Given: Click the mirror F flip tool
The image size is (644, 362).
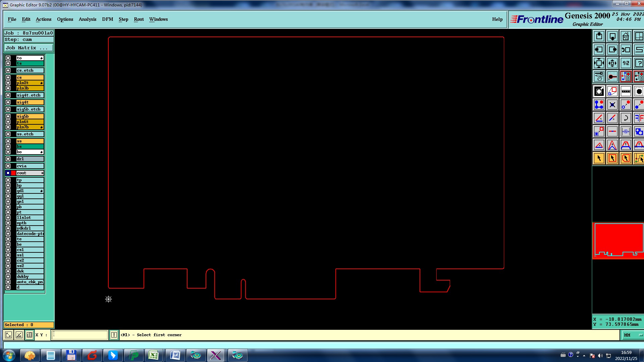Looking at the screenshot, I should tap(639, 118).
